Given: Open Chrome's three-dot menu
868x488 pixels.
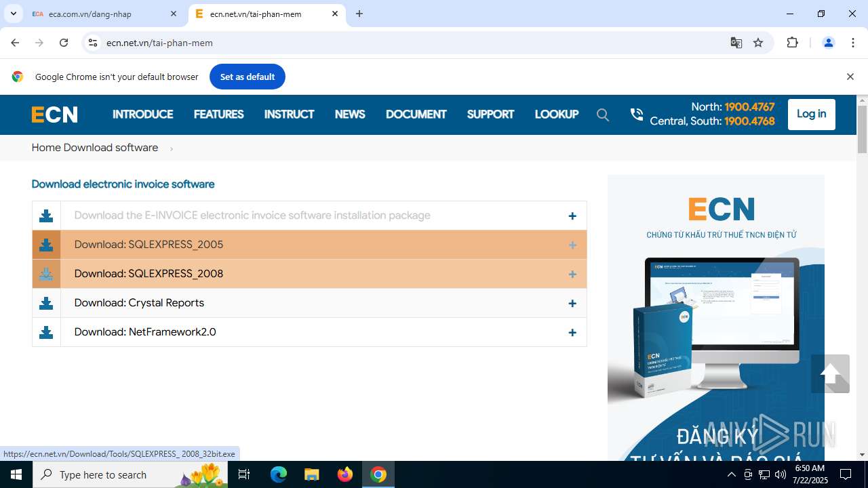Looking at the screenshot, I should 853,43.
